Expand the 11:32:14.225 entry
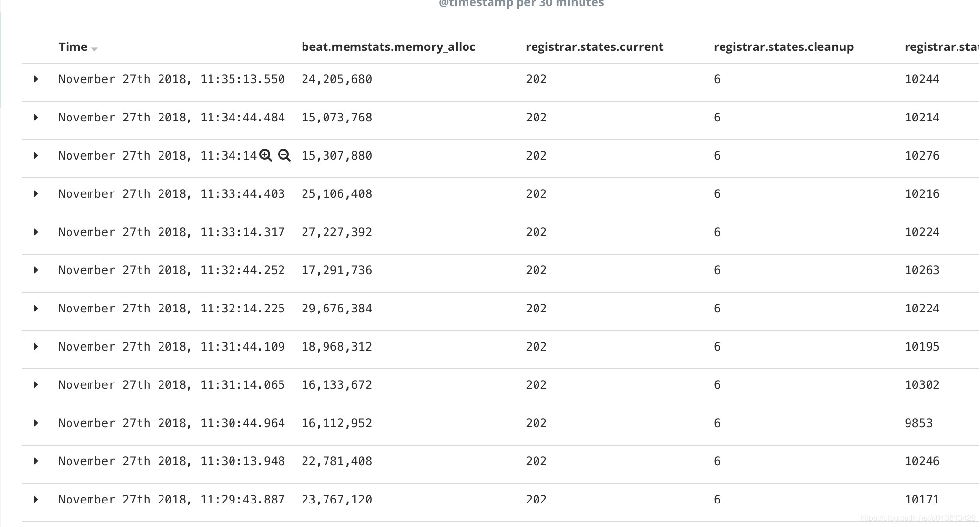The width and height of the screenshot is (980, 527). point(36,309)
